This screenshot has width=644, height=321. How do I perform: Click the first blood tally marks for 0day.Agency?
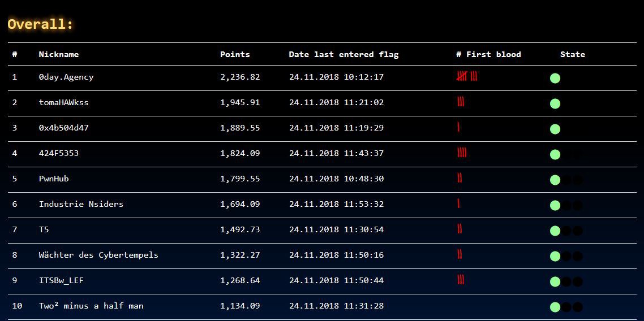coord(467,76)
